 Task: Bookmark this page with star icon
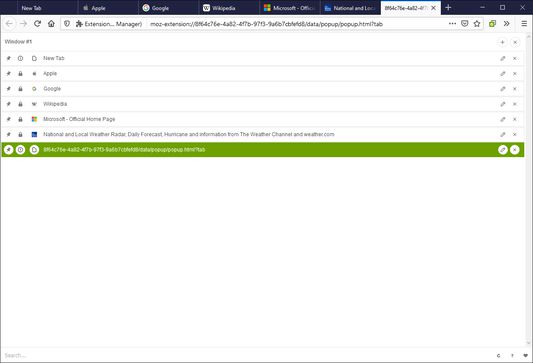477,23
